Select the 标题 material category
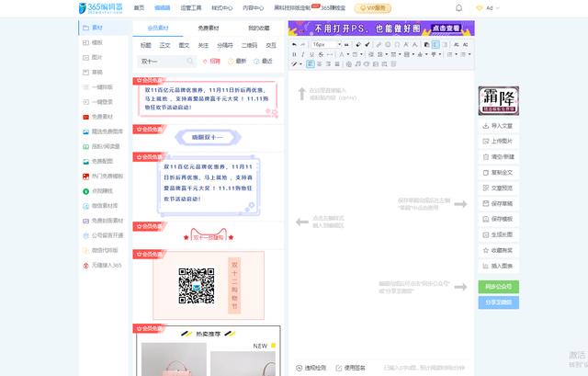 145,45
